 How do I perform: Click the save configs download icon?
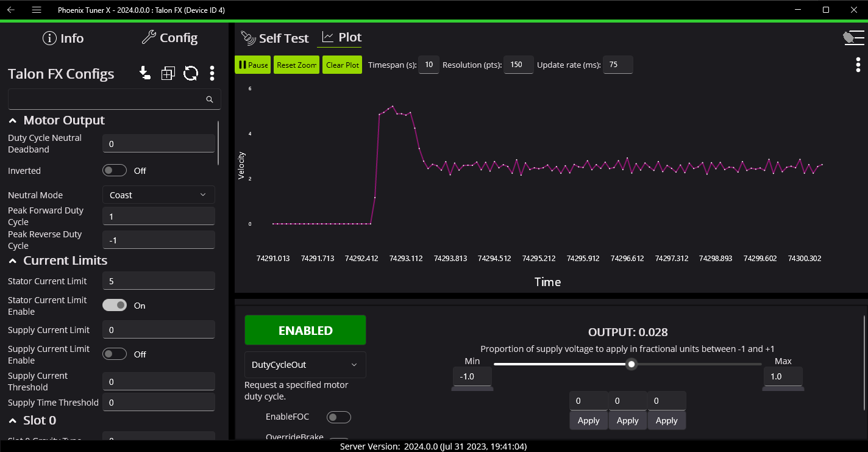[144, 74]
